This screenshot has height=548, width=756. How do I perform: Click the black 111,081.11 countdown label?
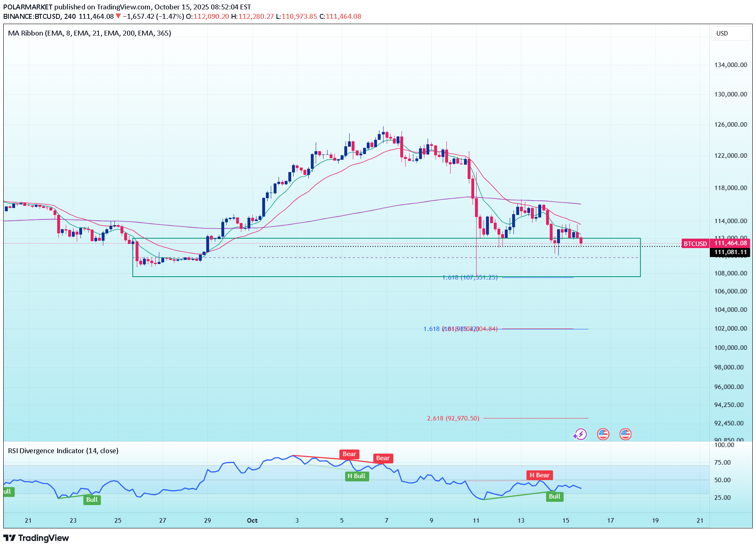click(x=729, y=253)
